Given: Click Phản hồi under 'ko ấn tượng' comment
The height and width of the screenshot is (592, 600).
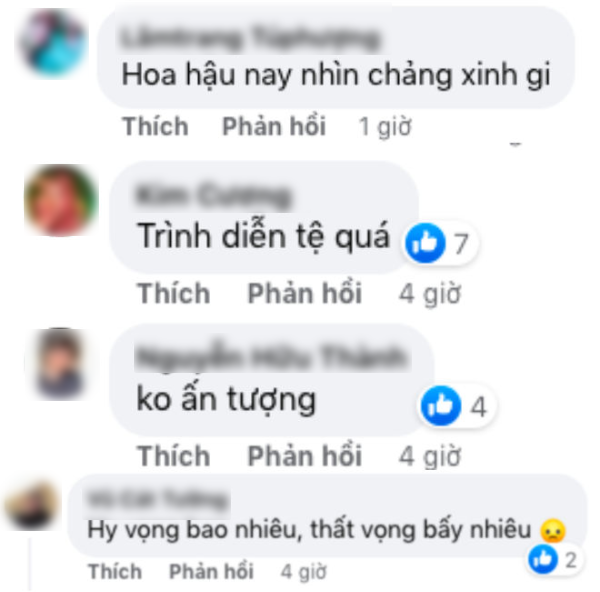Looking at the screenshot, I should 305,456.
